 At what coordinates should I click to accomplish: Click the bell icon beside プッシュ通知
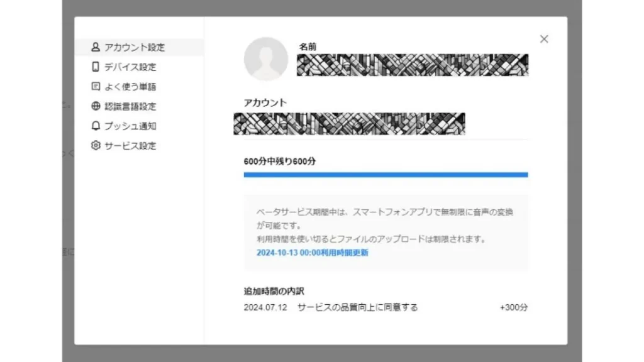tap(96, 126)
